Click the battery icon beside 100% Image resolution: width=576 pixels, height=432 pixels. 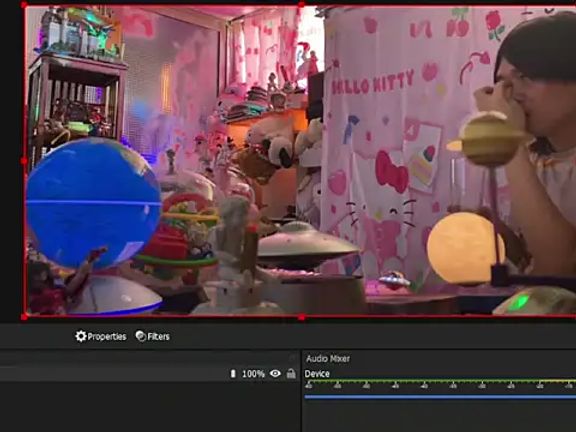233,374
